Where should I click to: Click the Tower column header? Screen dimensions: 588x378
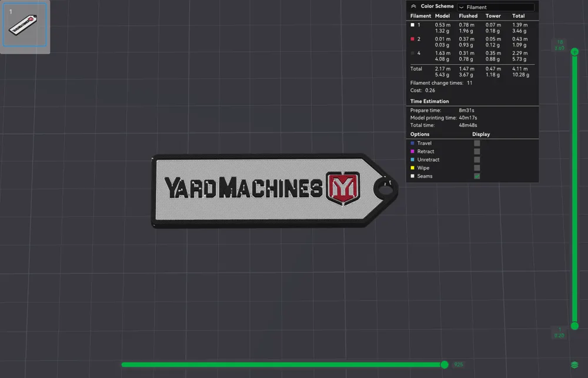tap(493, 16)
